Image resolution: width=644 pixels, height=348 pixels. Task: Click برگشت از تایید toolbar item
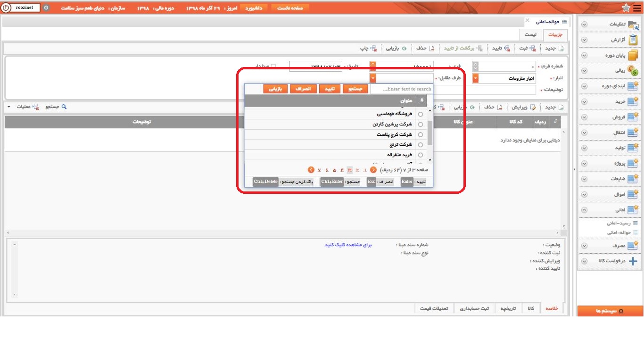(463, 48)
